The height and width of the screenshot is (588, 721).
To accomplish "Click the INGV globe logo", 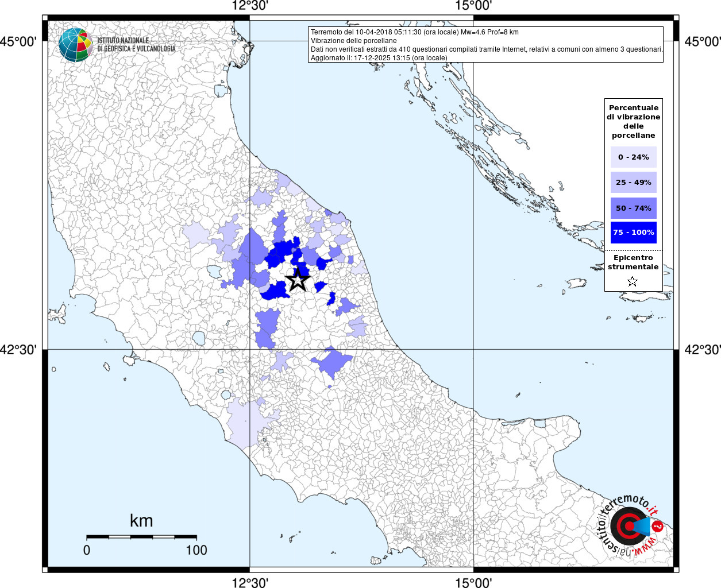I will (x=75, y=45).
